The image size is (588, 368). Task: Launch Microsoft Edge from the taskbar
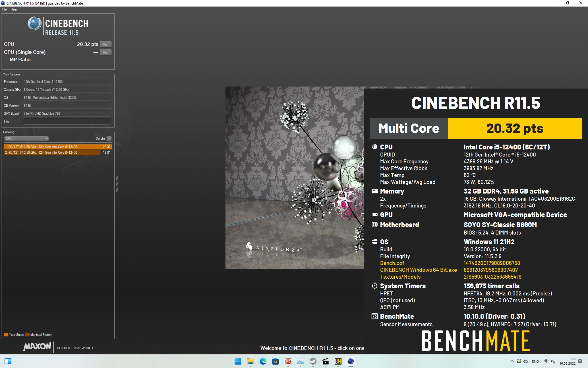[x=263, y=361]
